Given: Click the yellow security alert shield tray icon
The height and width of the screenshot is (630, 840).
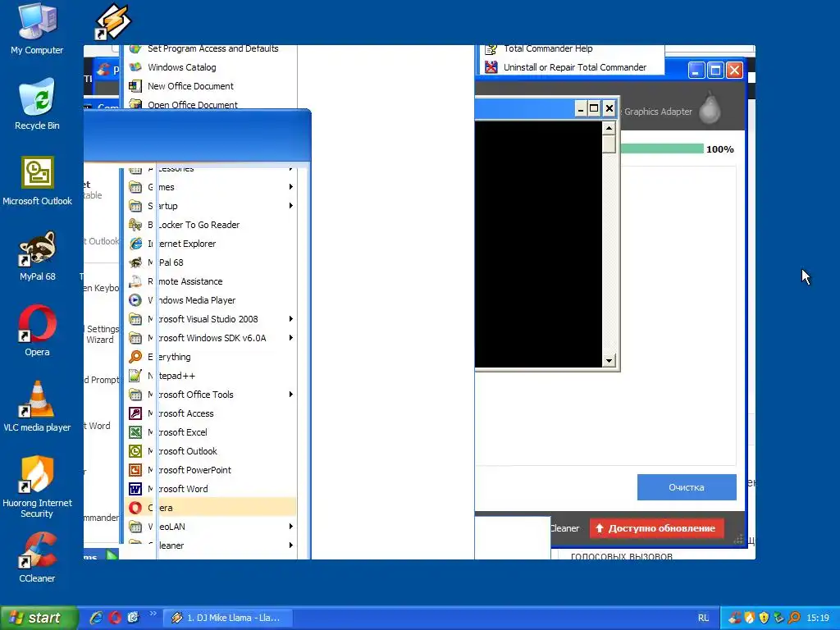Looking at the screenshot, I should 764,618.
